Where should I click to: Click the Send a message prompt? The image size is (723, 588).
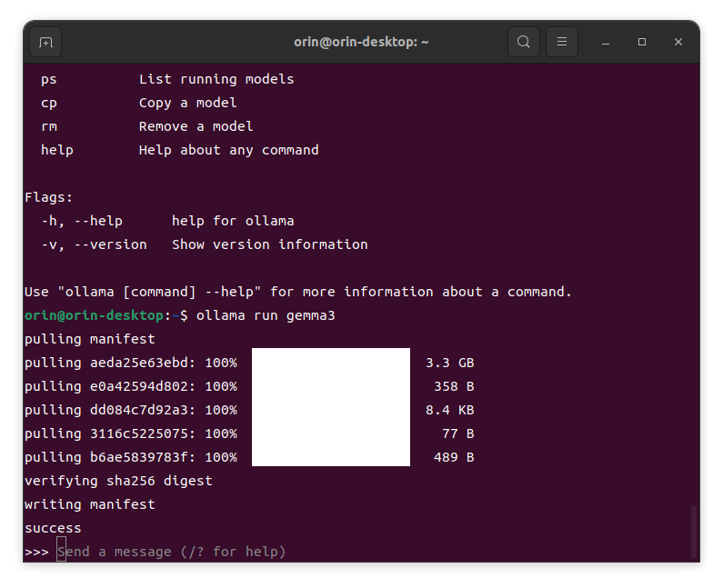172,551
